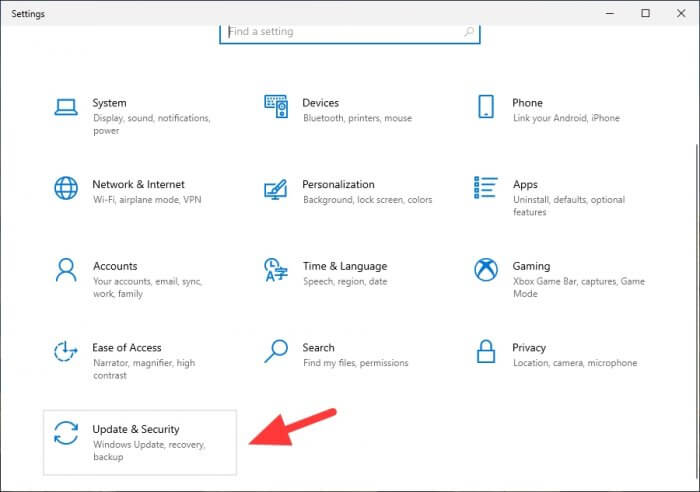Open the Gaming Xbox icon
The width and height of the screenshot is (700, 492).
tap(486, 270)
